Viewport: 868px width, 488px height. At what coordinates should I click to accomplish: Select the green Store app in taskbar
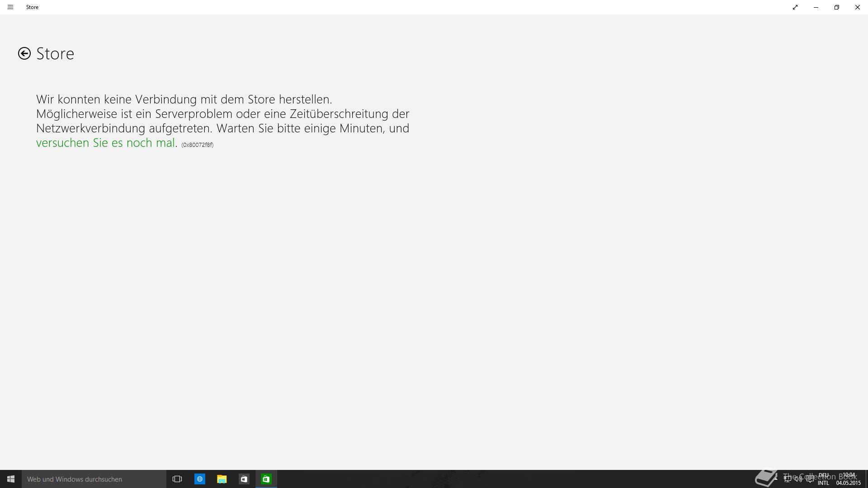[266, 479]
